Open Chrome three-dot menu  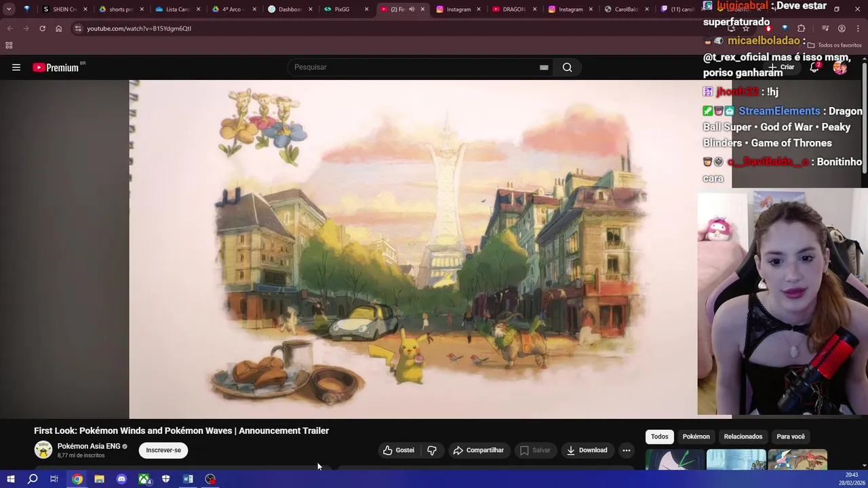point(858,28)
